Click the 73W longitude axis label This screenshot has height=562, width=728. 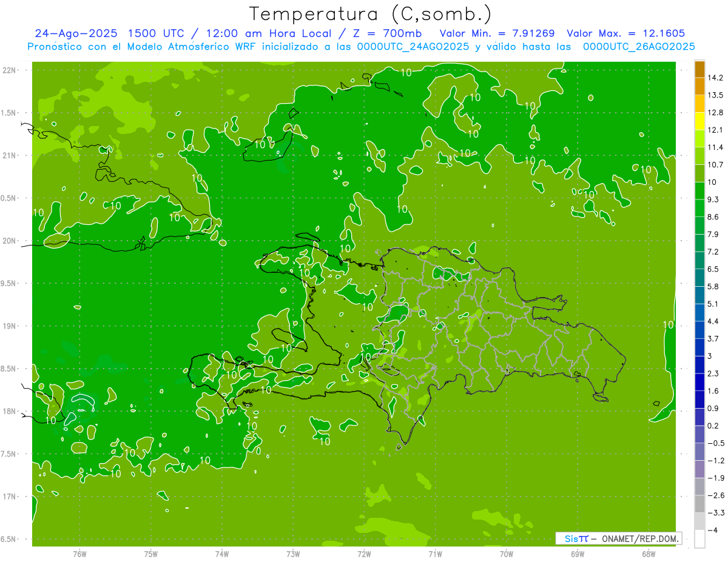tap(293, 554)
